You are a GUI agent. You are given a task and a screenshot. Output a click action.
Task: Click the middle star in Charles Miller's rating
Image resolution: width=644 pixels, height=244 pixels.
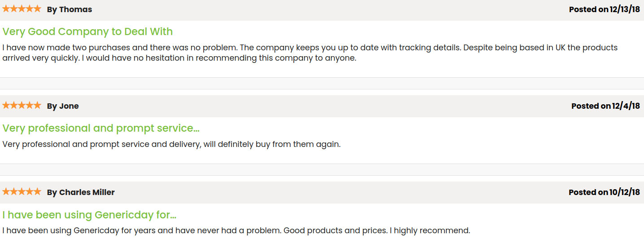pos(22,192)
